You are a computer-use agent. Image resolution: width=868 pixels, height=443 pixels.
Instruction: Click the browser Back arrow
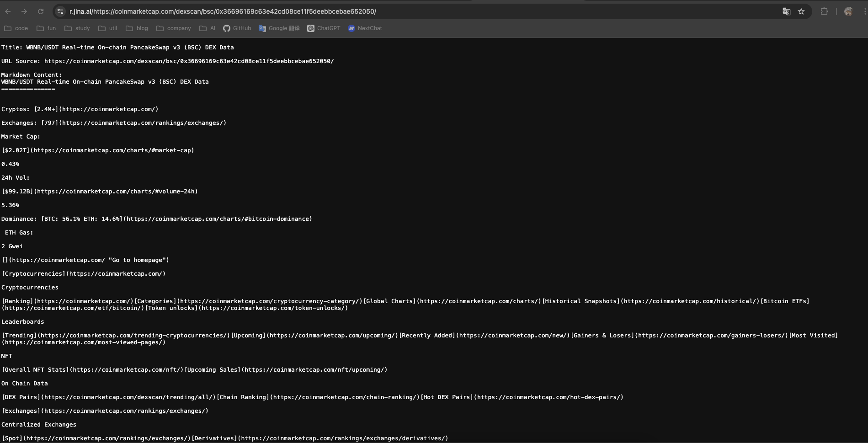click(x=8, y=11)
